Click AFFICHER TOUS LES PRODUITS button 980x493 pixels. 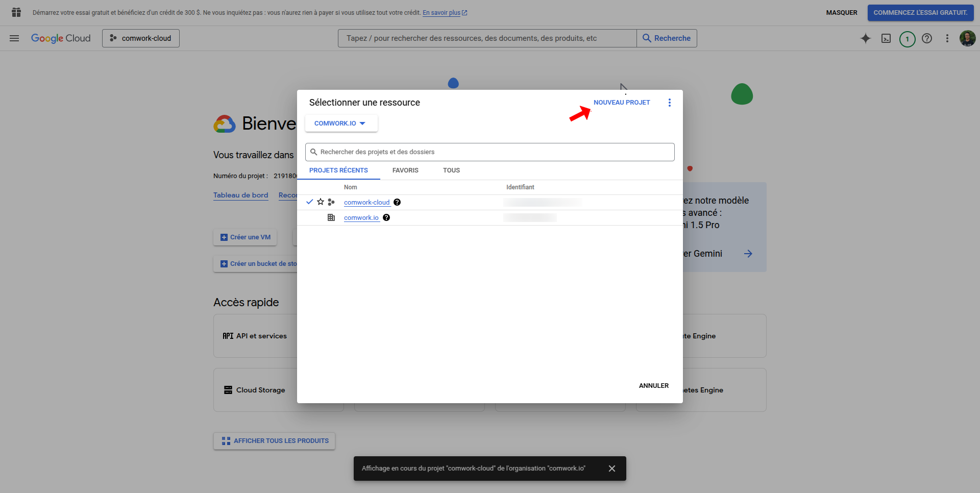tap(275, 441)
